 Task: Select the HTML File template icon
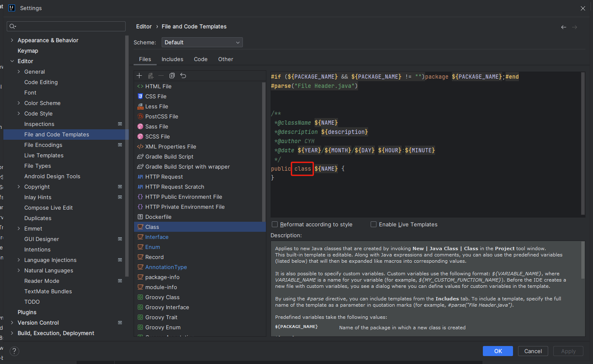tap(140, 86)
